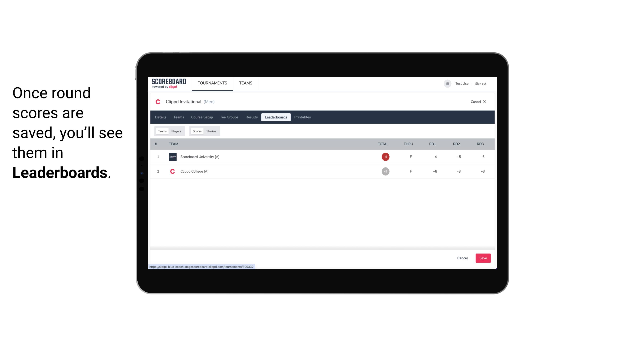This screenshot has height=346, width=644.
Task: Open the Tournaments menu item
Action: pyautogui.click(x=212, y=83)
